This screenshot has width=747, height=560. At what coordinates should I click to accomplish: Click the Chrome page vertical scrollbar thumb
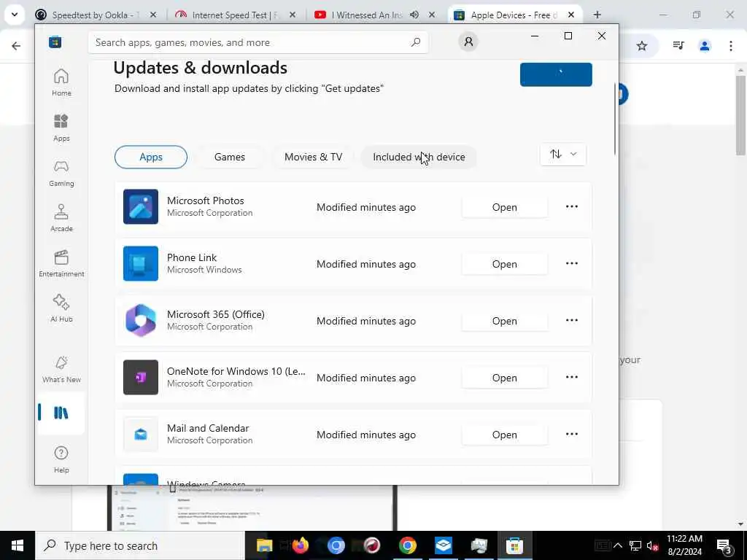coord(740,114)
